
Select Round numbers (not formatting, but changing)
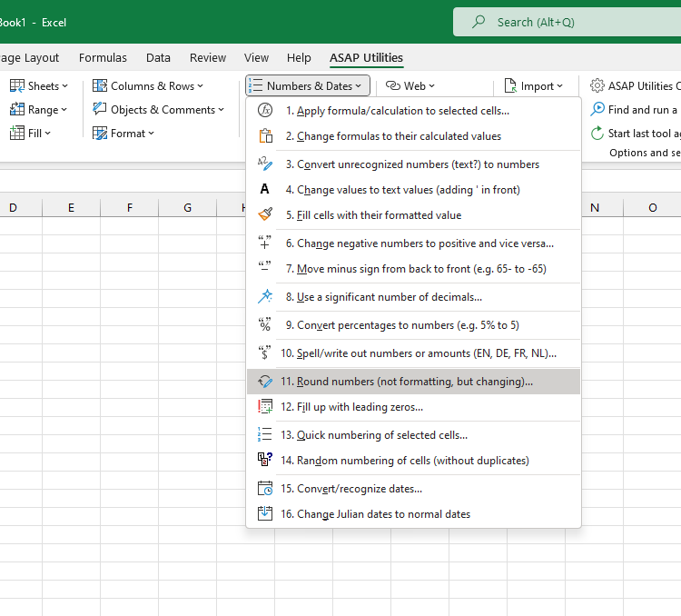tap(413, 382)
